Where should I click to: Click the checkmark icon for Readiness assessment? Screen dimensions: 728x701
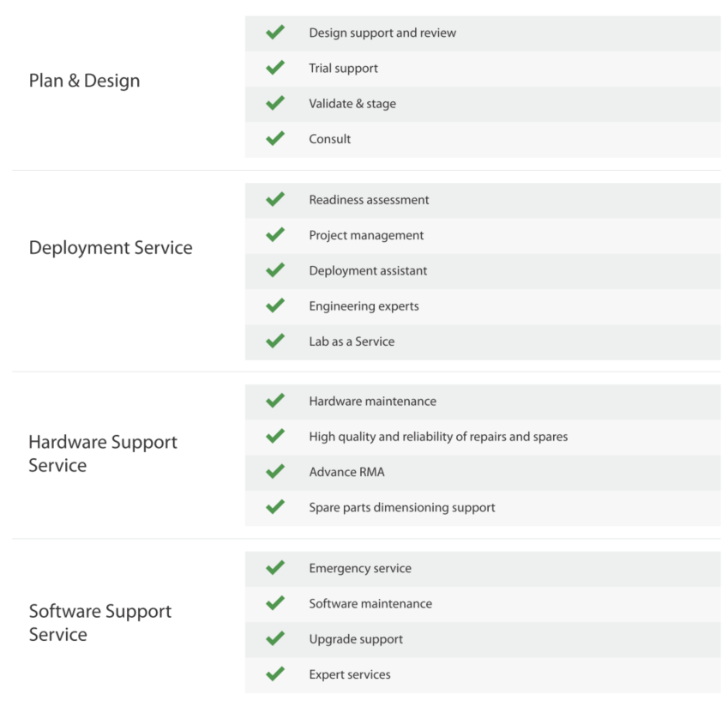(x=275, y=199)
